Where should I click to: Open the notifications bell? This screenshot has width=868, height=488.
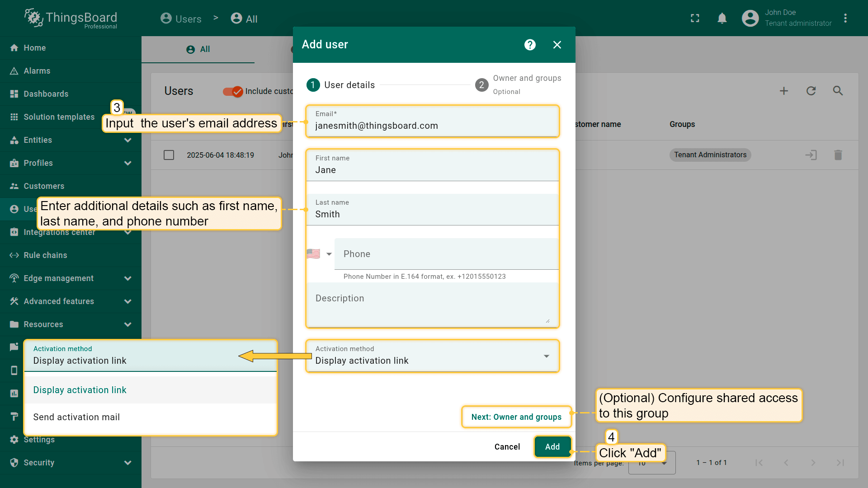(722, 19)
